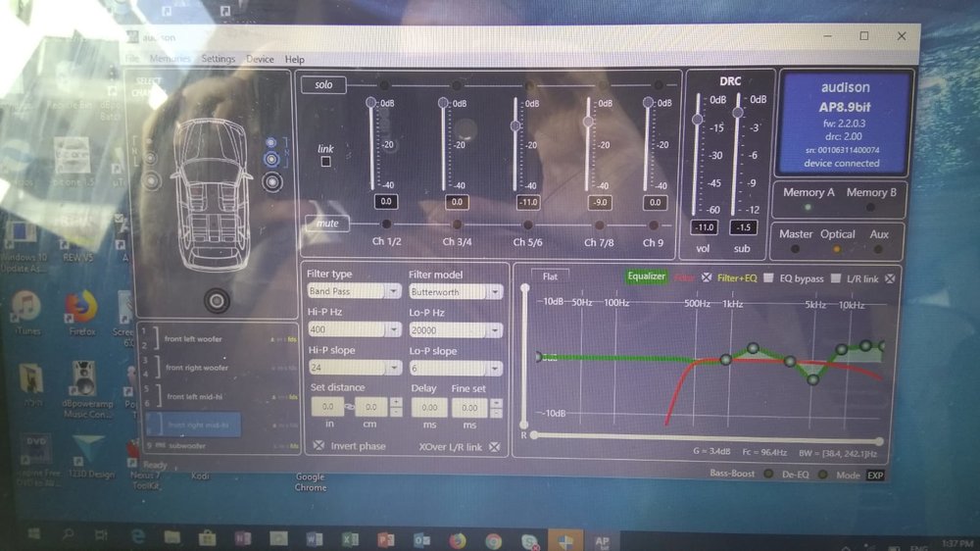Select the front right woofer speaker icon

[272, 182]
